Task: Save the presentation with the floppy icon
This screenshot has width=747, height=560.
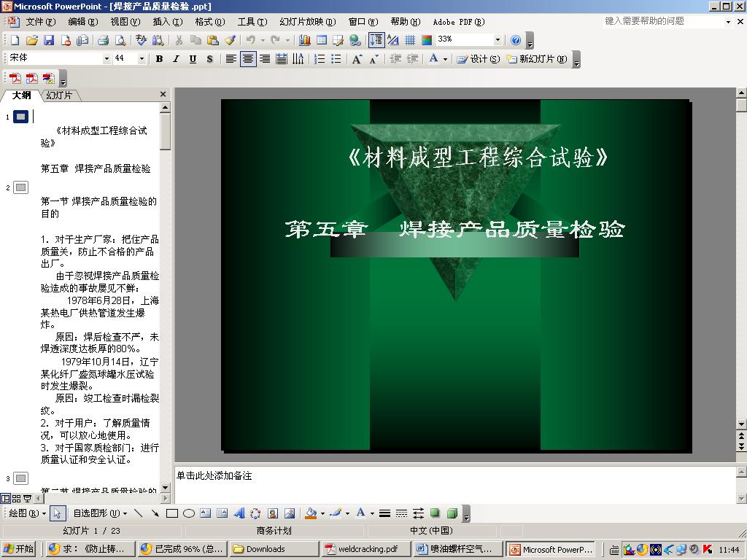Action: click(x=49, y=41)
